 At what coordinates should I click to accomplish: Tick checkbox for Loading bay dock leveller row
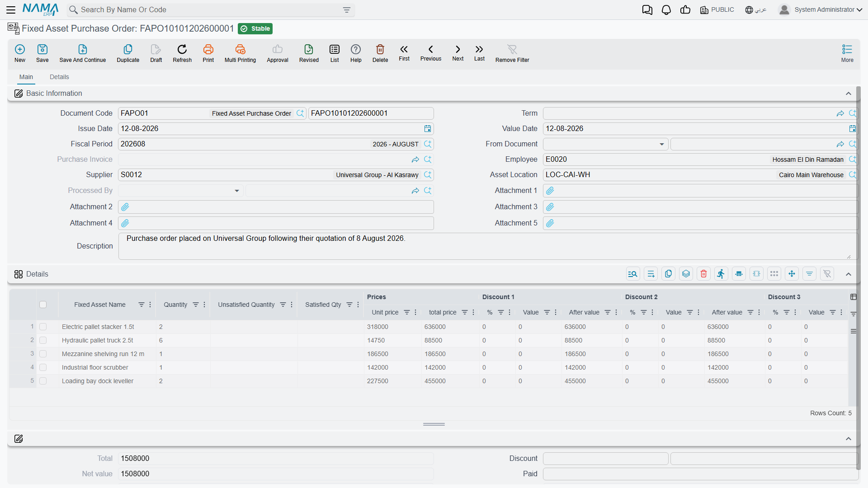point(43,381)
